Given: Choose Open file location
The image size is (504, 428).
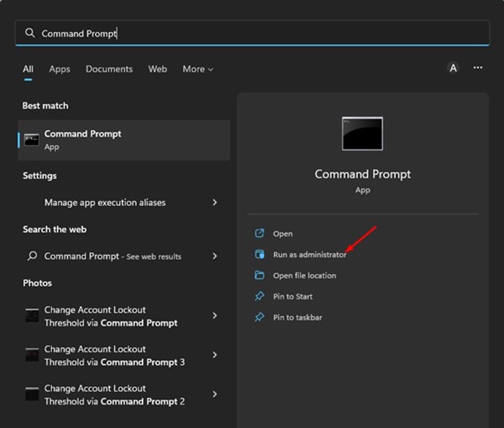Looking at the screenshot, I should [x=304, y=276].
